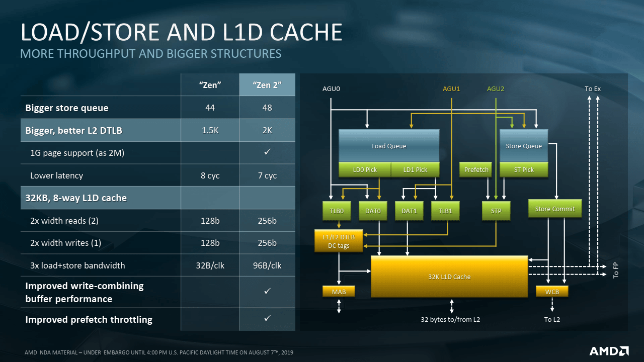644x362 pixels.
Task: Click the "Bigger, better L2 DTLB" row label
Action: click(x=74, y=130)
